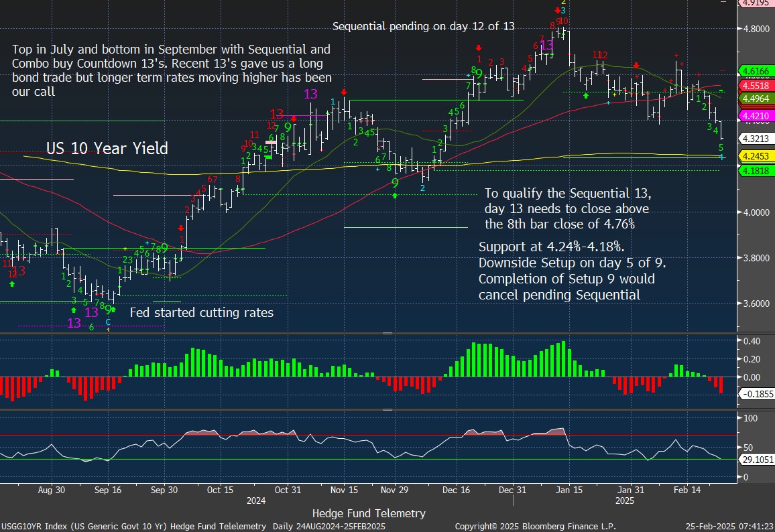Select the Dec 16 date label

point(456,490)
